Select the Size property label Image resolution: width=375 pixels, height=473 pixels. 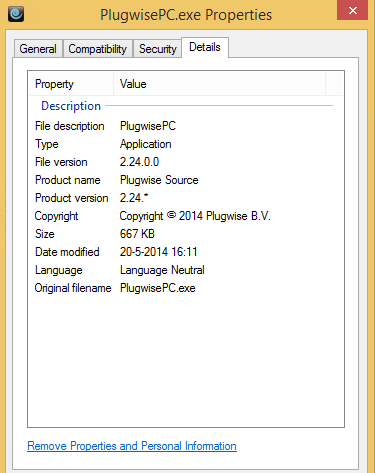click(x=45, y=234)
